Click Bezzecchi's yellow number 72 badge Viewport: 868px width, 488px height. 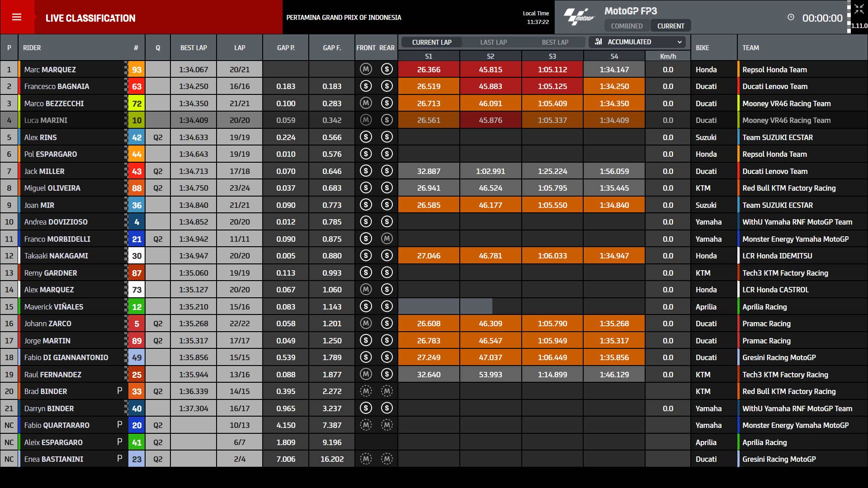[137, 103]
